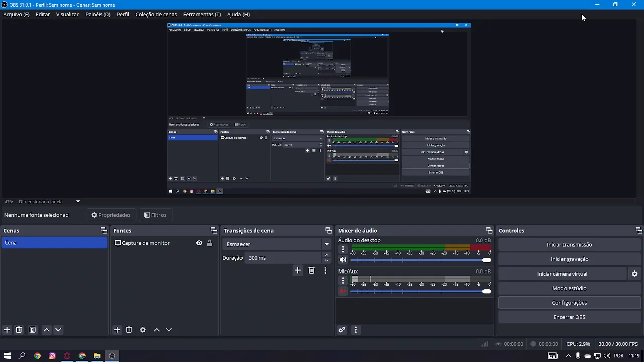Open the Painéis menu
Screen dimensions: 644x362
pyautogui.click(x=98, y=14)
